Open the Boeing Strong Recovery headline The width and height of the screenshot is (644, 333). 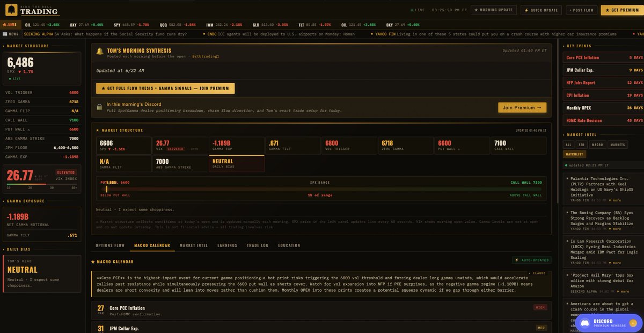[x=602, y=218]
